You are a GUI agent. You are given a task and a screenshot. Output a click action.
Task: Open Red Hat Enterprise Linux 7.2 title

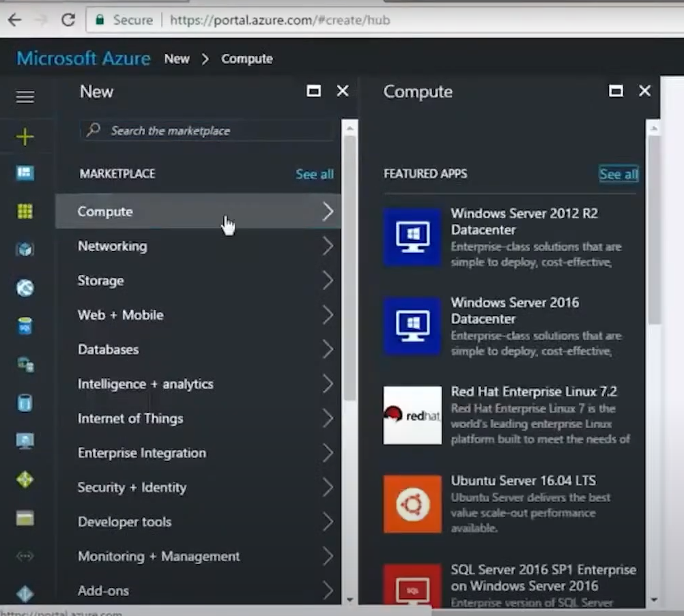(534, 391)
